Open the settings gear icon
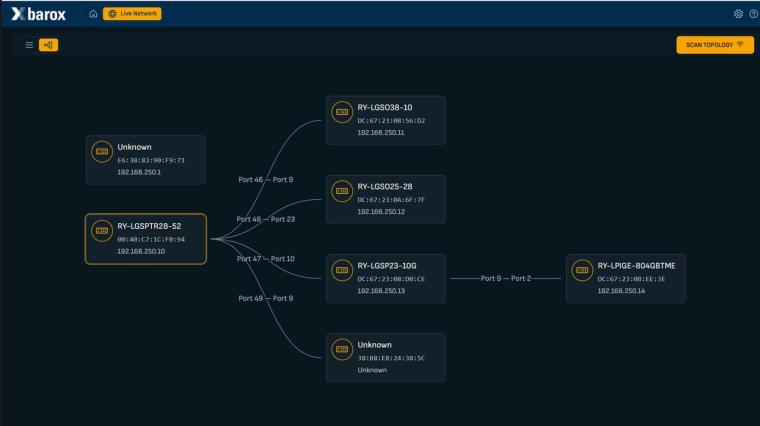This screenshot has width=760, height=426. pos(738,14)
